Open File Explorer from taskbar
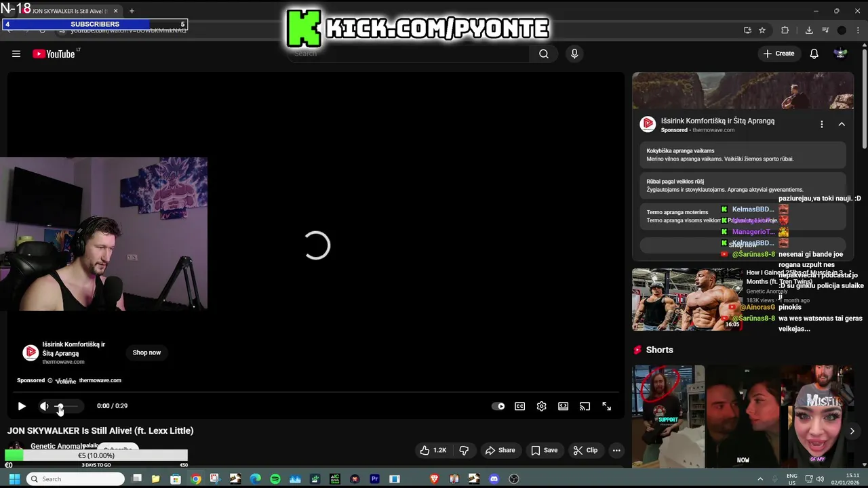 (156, 479)
